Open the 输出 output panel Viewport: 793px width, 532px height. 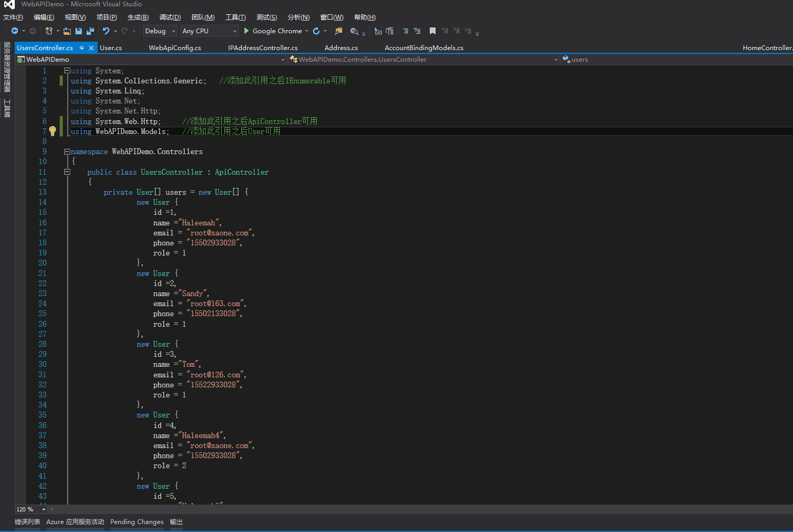pyautogui.click(x=176, y=522)
